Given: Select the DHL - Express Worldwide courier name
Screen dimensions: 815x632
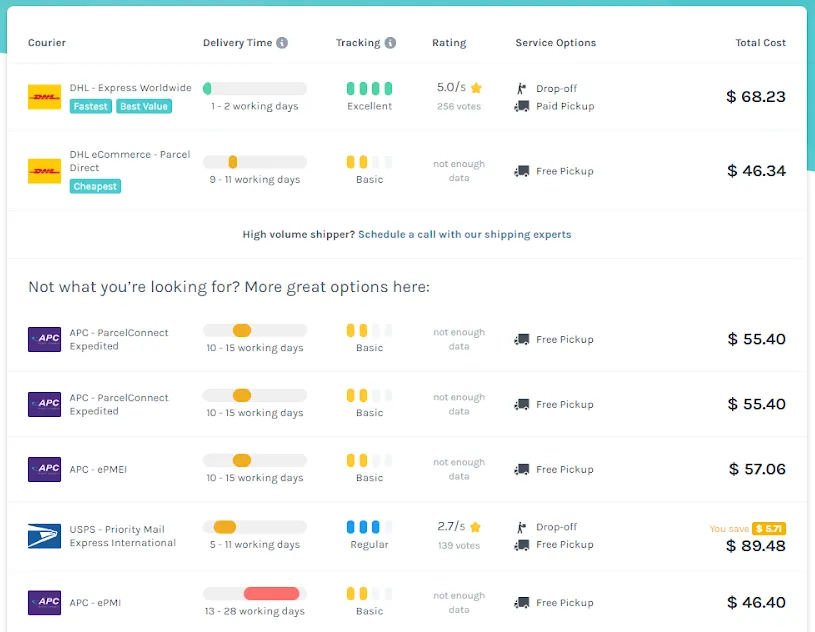Looking at the screenshot, I should [130, 88].
